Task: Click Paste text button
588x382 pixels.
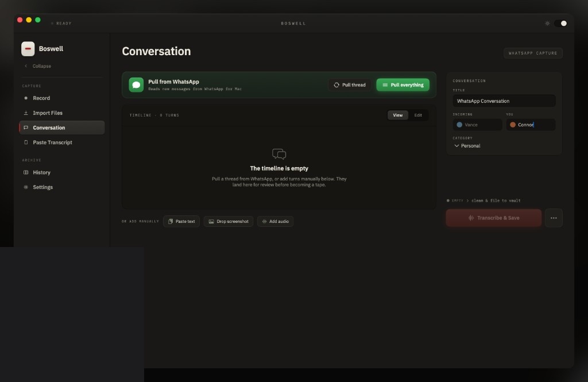Action: tap(181, 221)
